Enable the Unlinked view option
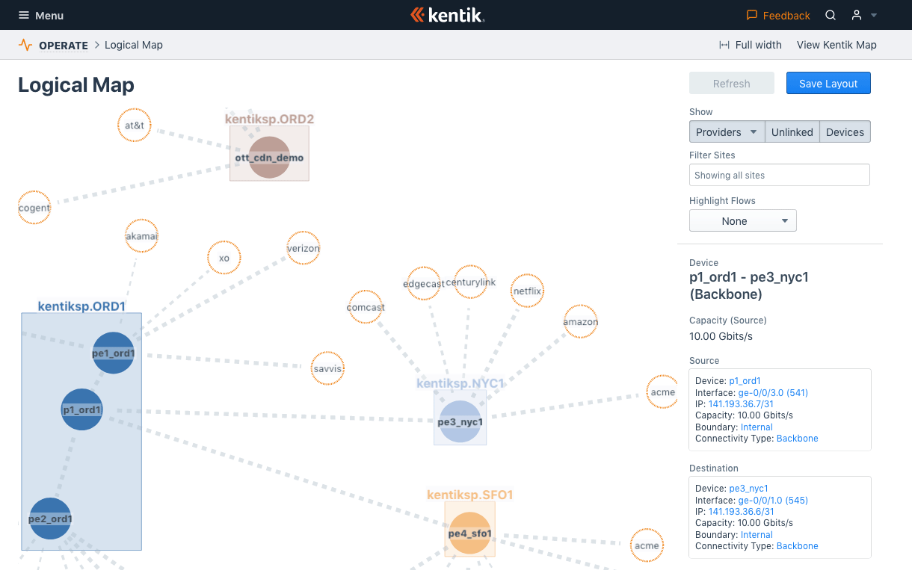 point(792,131)
